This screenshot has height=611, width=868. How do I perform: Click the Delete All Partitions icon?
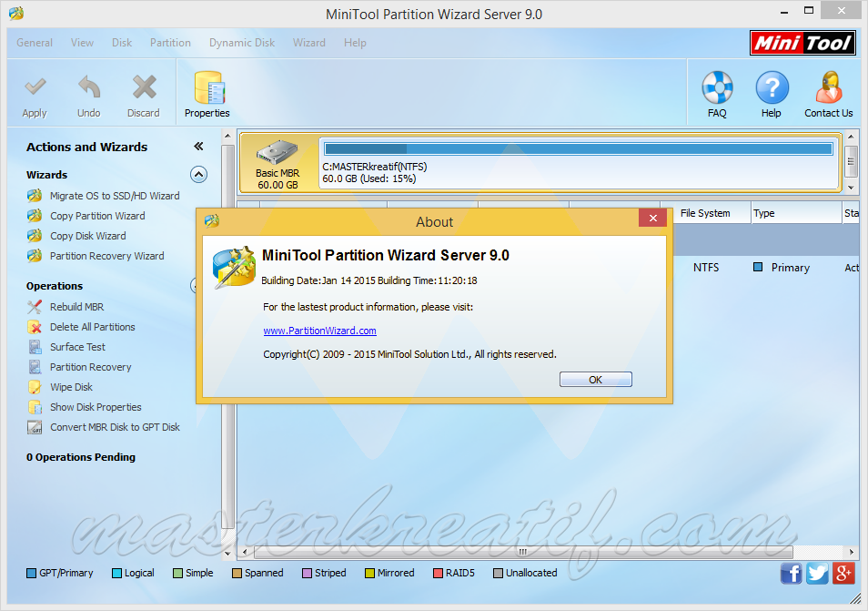pyautogui.click(x=35, y=327)
